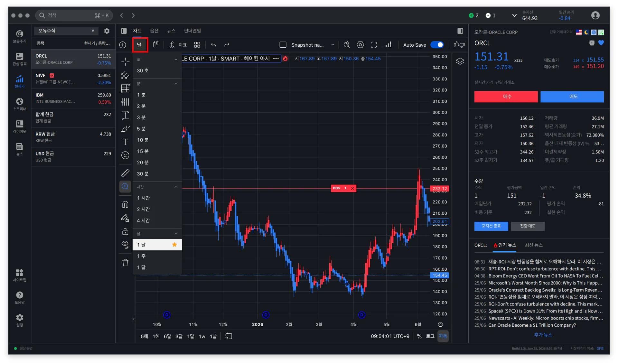Open the 뉴스 tab beside 옵션
The height and width of the screenshot is (364, 618).
[171, 31]
